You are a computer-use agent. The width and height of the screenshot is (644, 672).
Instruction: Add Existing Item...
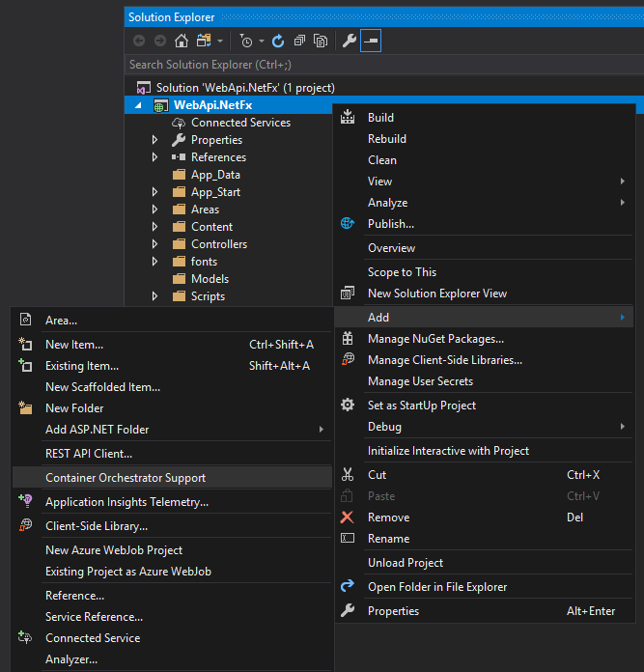(x=172, y=366)
